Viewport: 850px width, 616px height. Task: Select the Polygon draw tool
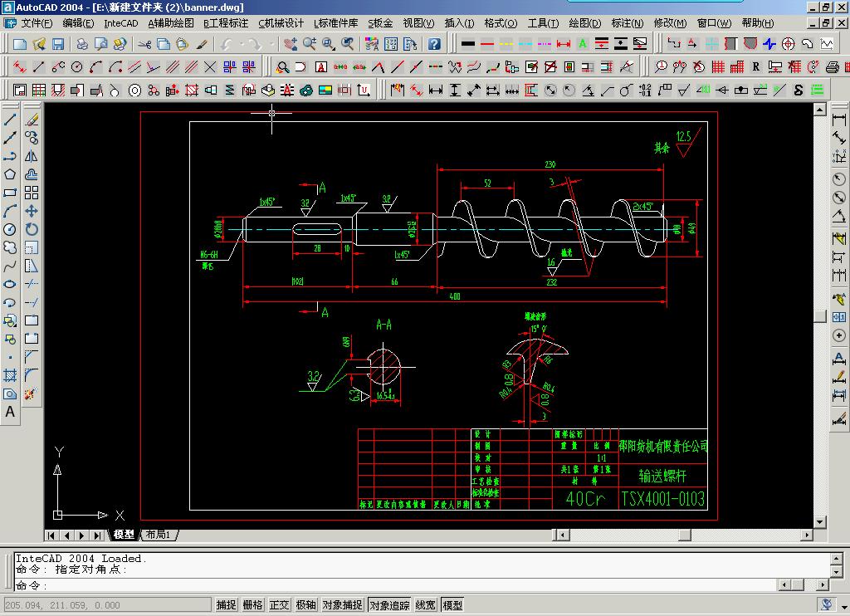point(10,174)
